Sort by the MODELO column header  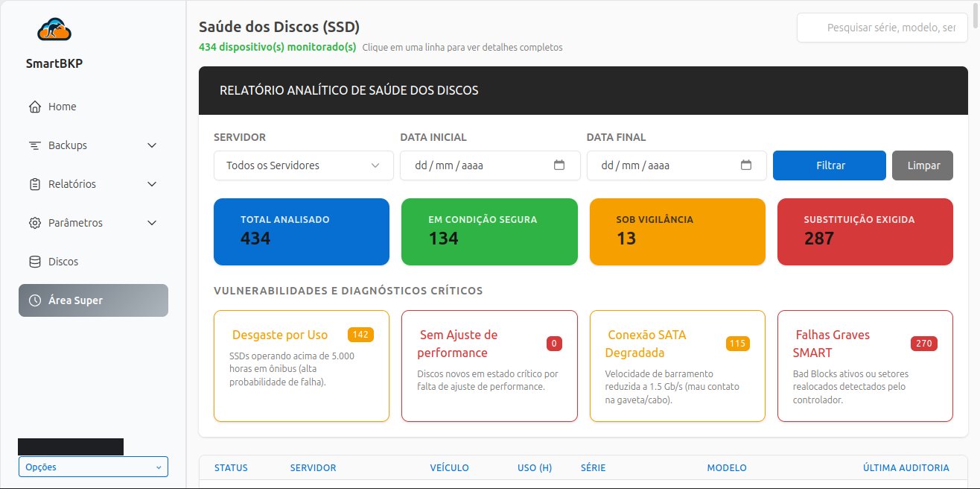tap(727, 468)
